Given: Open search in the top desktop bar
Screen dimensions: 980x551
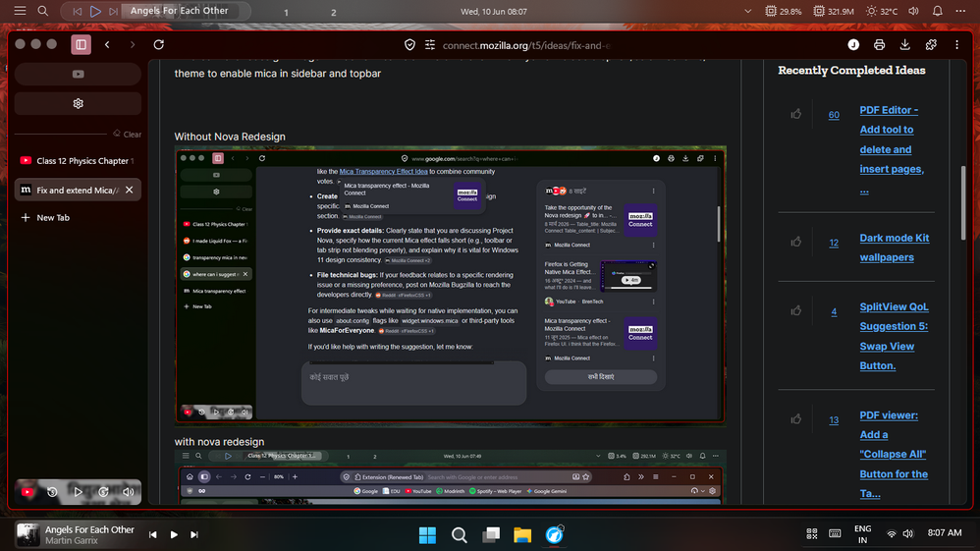Looking at the screenshot, I should coord(42,11).
